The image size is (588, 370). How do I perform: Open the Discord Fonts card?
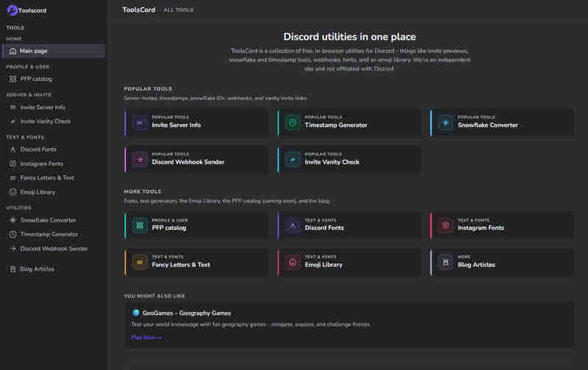(350, 225)
